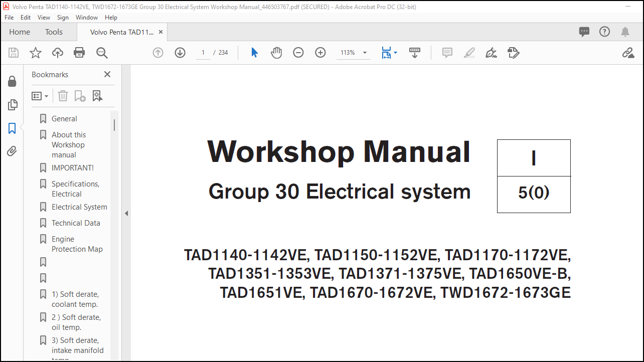Add document to starred favorites

point(36,53)
